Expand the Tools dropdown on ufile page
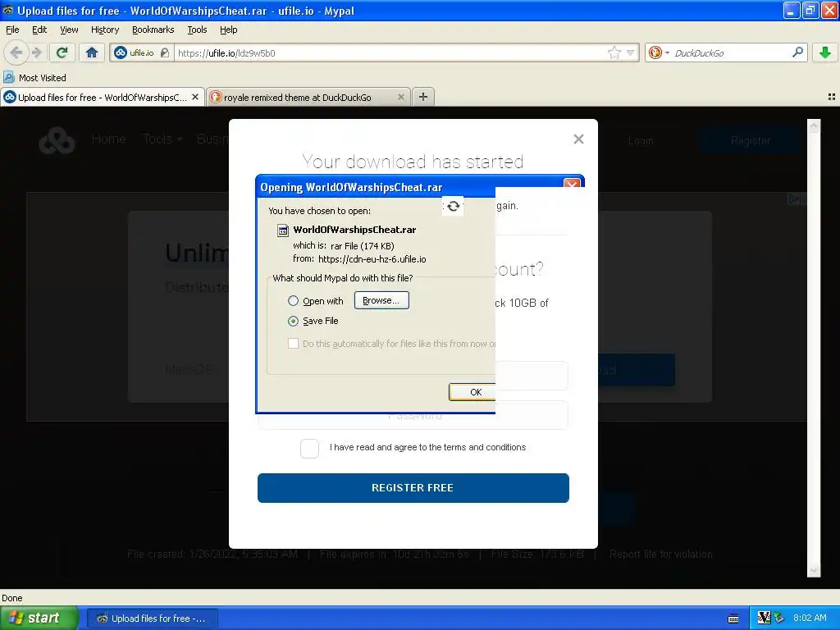The image size is (840, 630). coord(162,139)
